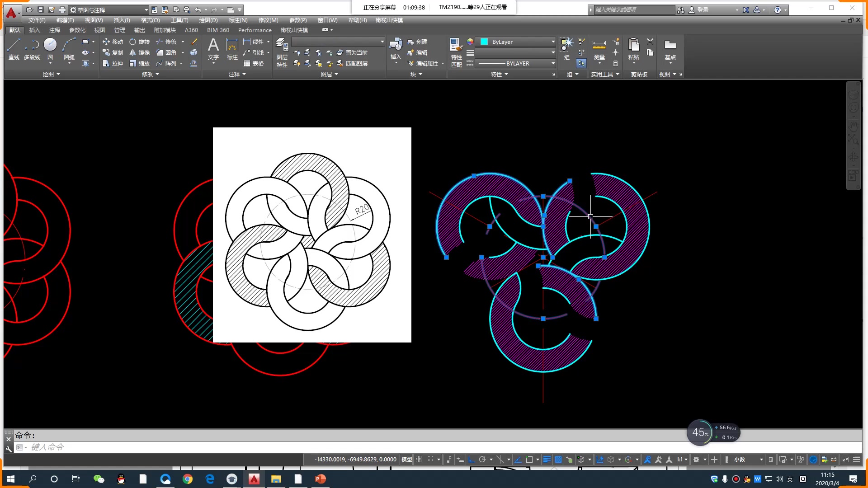Toggle lineweight display in status bar
The height and width of the screenshot is (488, 868).
coord(547,460)
